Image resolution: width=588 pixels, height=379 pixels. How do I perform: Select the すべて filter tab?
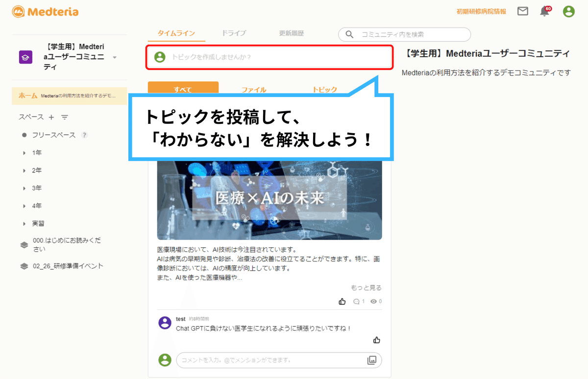183,87
